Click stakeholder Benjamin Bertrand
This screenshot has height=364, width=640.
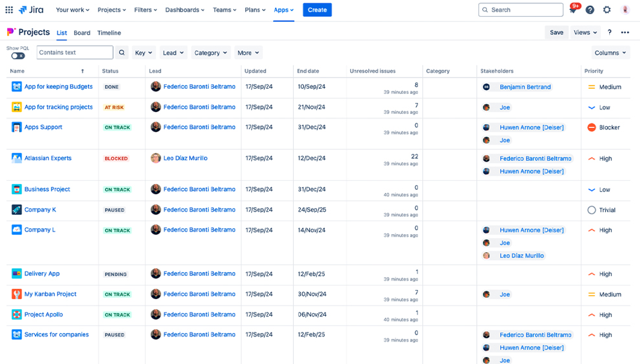coord(525,87)
